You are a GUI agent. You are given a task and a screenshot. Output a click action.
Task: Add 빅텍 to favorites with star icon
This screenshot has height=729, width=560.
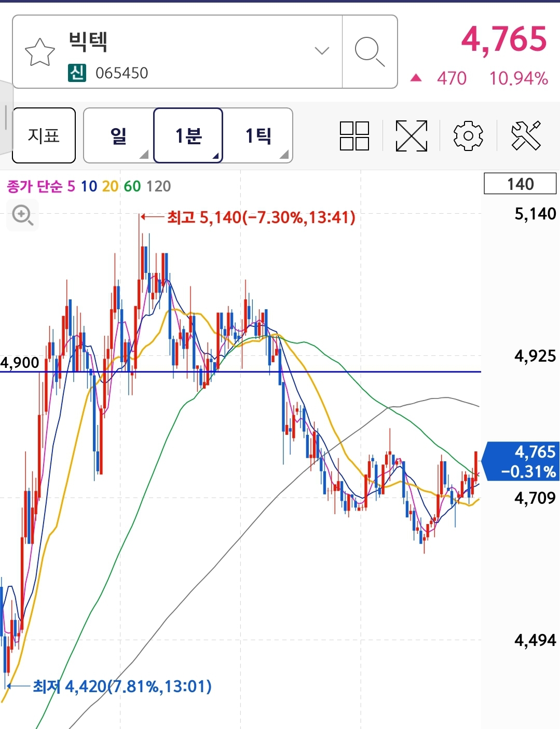40,52
